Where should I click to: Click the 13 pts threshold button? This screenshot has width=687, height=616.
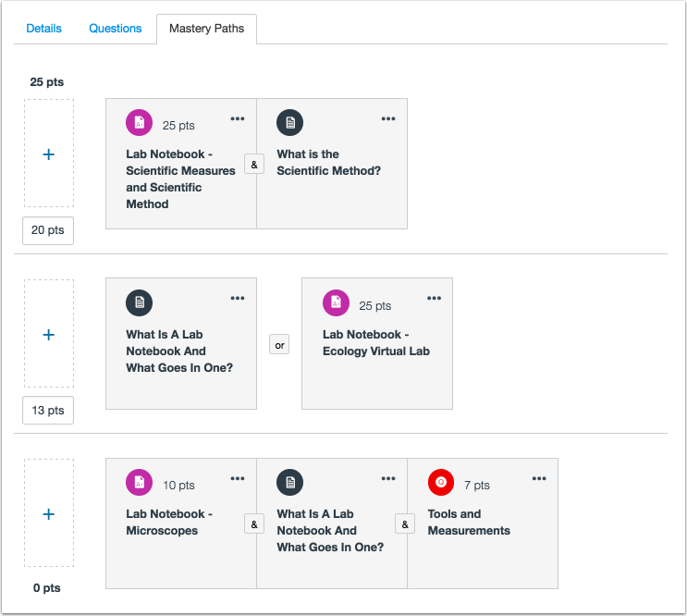(48, 410)
